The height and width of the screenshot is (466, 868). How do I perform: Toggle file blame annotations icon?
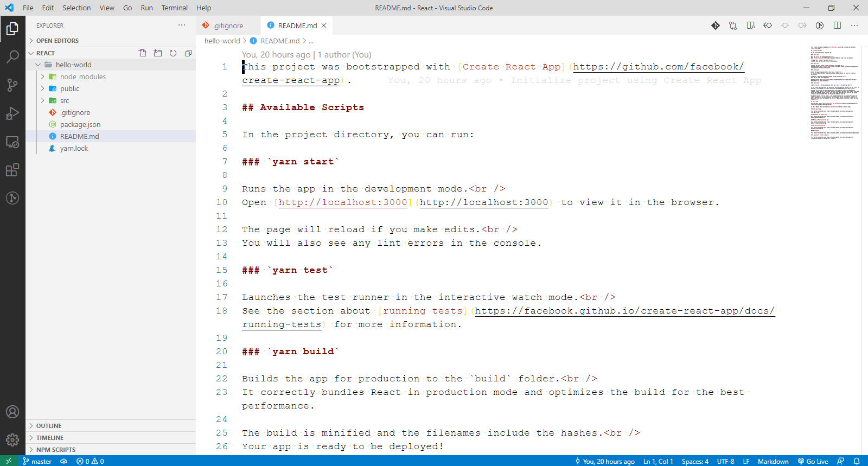click(820, 25)
